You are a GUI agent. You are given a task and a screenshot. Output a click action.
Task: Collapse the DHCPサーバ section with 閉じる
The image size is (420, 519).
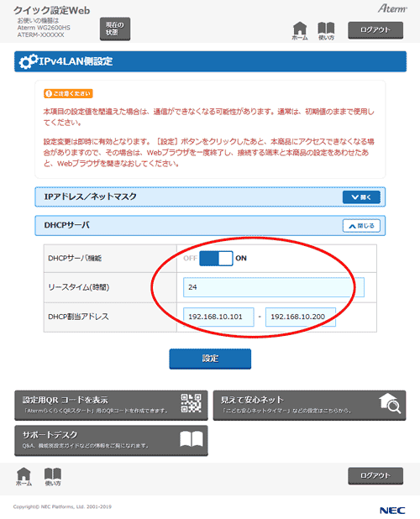(361, 226)
